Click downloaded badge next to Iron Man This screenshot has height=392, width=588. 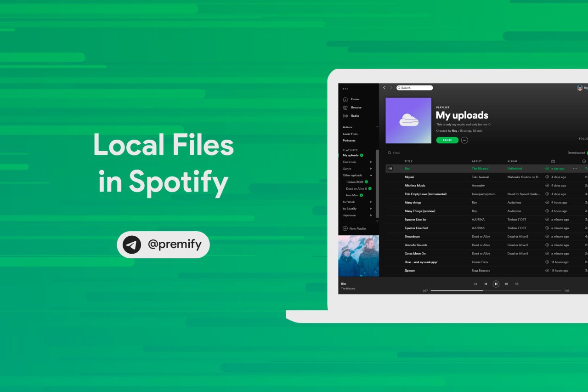click(361, 195)
